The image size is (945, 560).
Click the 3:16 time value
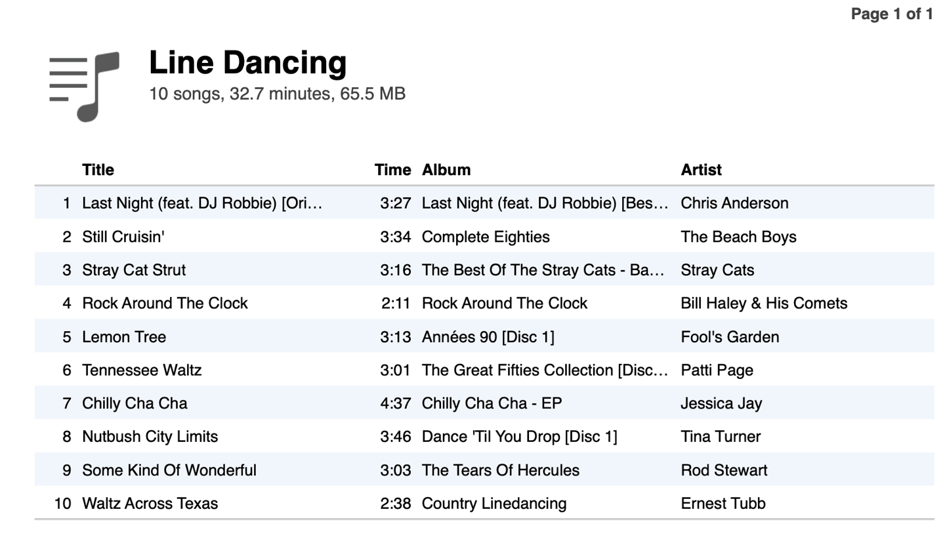(x=396, y=270)
